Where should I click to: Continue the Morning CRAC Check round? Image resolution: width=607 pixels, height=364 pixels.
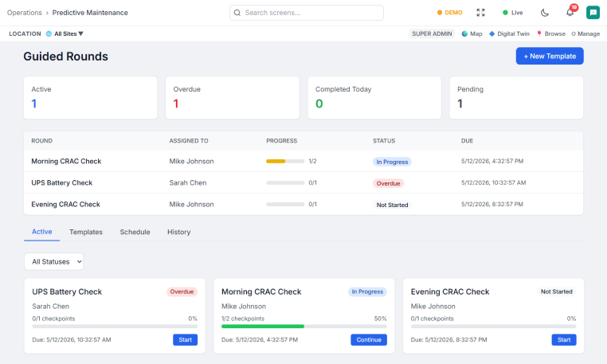click(x=369, y=339)
